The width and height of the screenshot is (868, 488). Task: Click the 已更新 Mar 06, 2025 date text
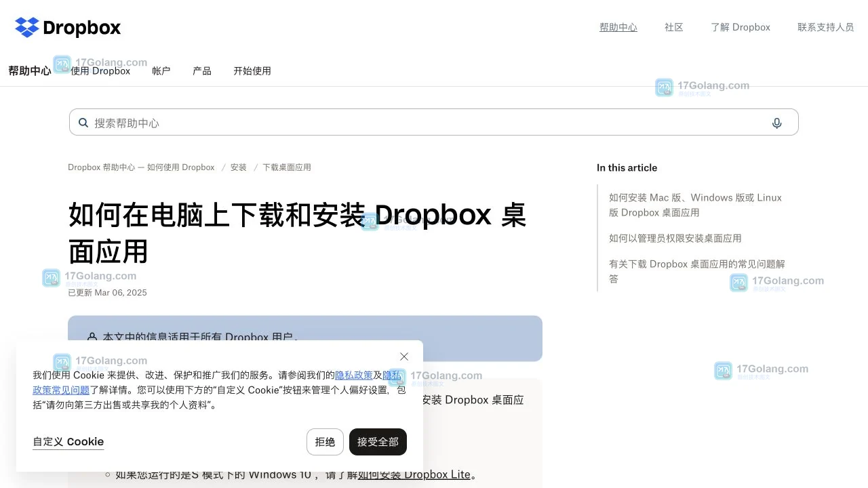[x=107, y=293]
